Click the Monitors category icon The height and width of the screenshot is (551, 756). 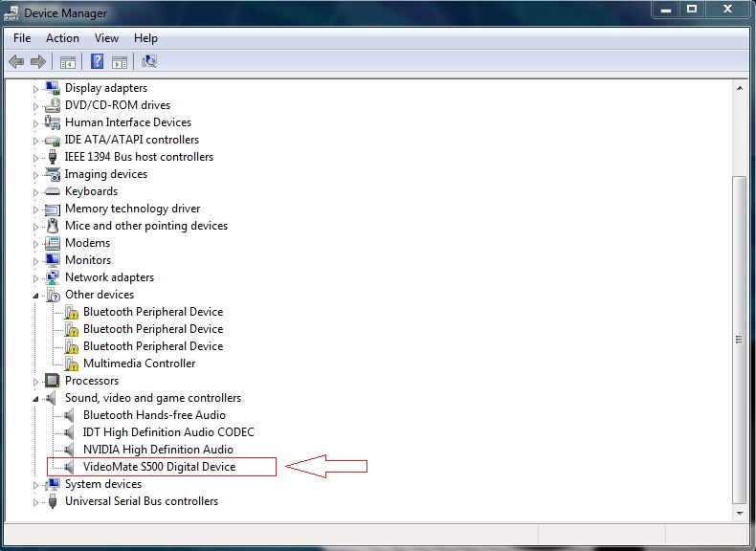[52, 260]
